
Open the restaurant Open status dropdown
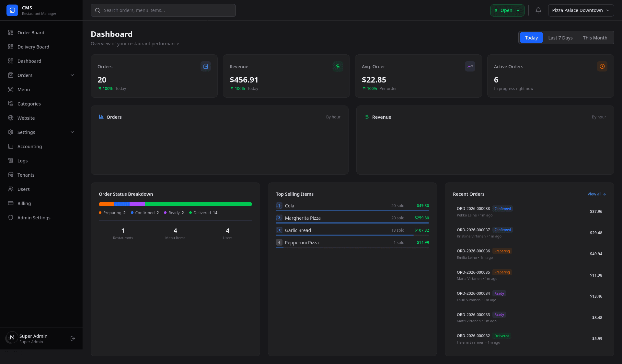tap(507, 10)
